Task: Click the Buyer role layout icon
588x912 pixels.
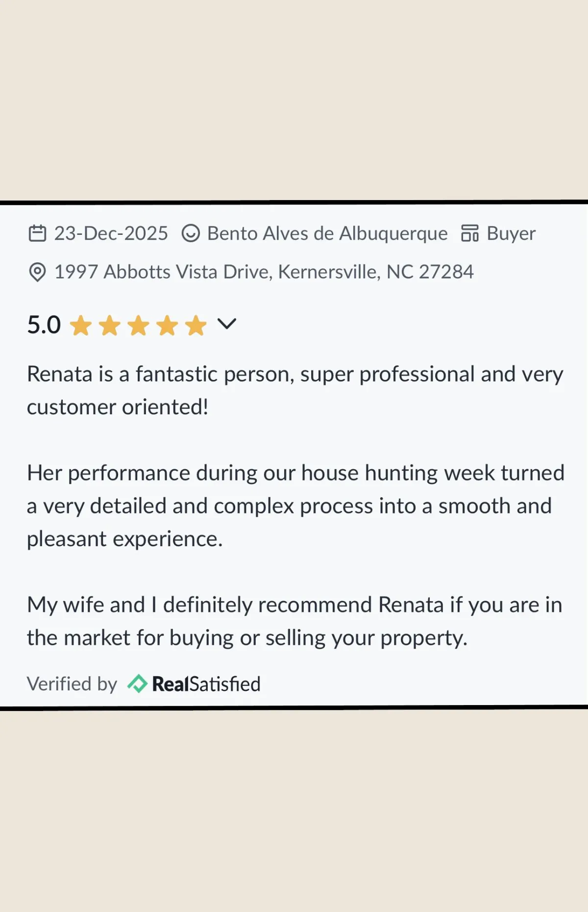Action: click(470, 233)
